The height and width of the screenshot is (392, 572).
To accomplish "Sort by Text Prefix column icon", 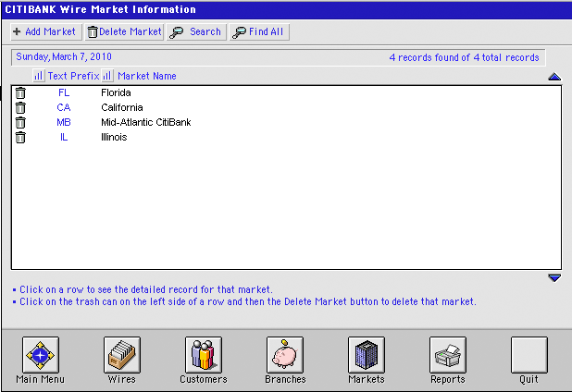I will click(x=39, y=76).
